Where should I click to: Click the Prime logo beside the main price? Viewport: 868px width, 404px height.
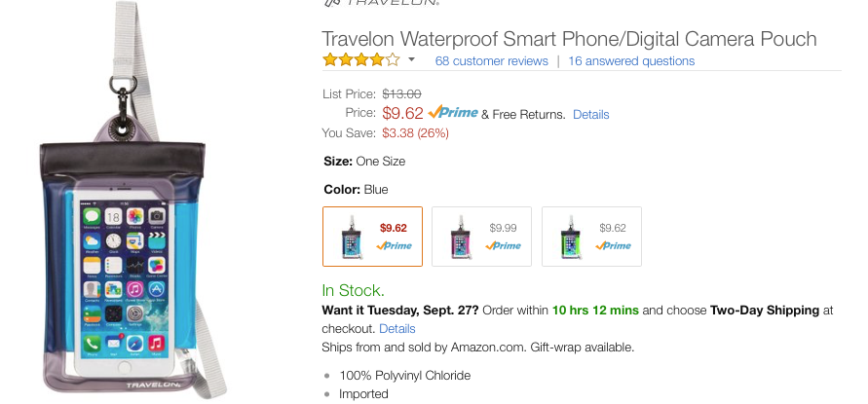tap(453, 113)
